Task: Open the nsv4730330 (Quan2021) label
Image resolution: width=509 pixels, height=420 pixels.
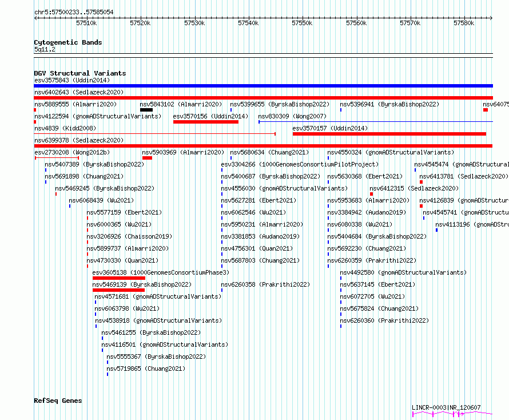Action: pyautogui.click(x=122, y=260)
